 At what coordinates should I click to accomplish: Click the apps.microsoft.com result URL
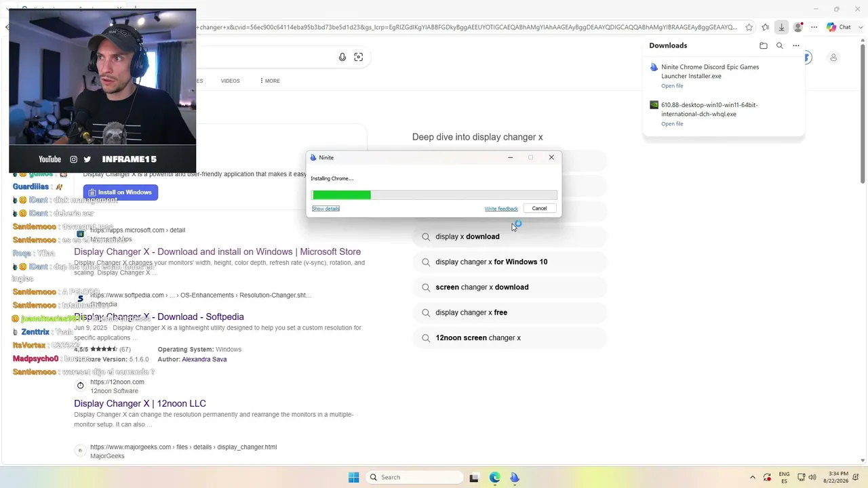(x=138, y=230)
